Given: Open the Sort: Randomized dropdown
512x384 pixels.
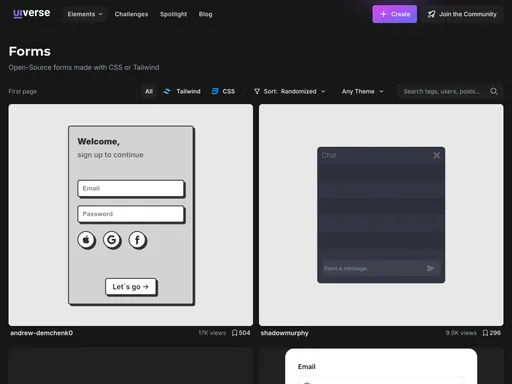Looking at the screenshot, I should point(289,91).
